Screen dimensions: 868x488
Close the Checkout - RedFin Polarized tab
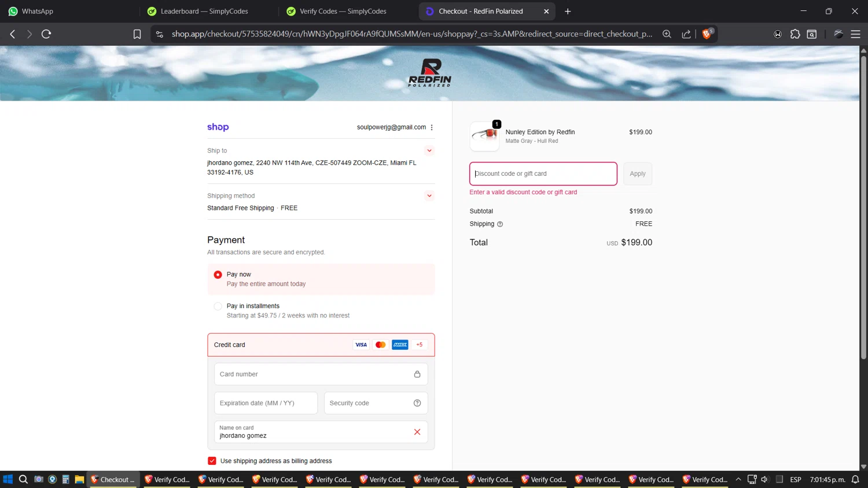point(546,11)
